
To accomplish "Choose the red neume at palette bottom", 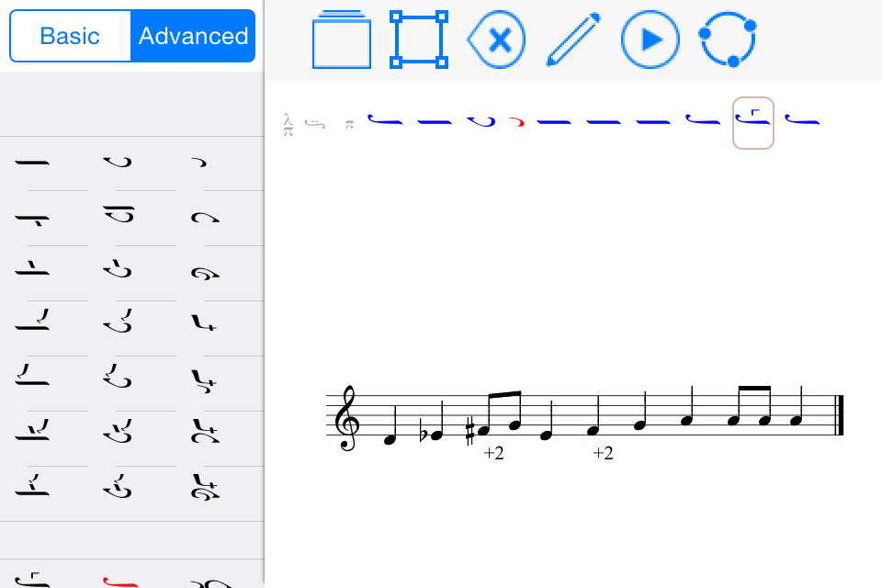I will [x=120, y=582].
